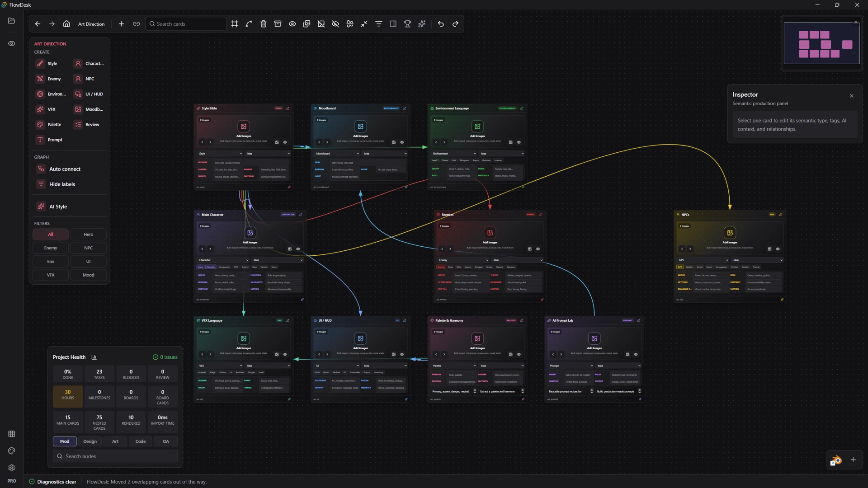868x488 pixels.
Task: Toggle the side panel layout icon
Action: click(393, 24)
